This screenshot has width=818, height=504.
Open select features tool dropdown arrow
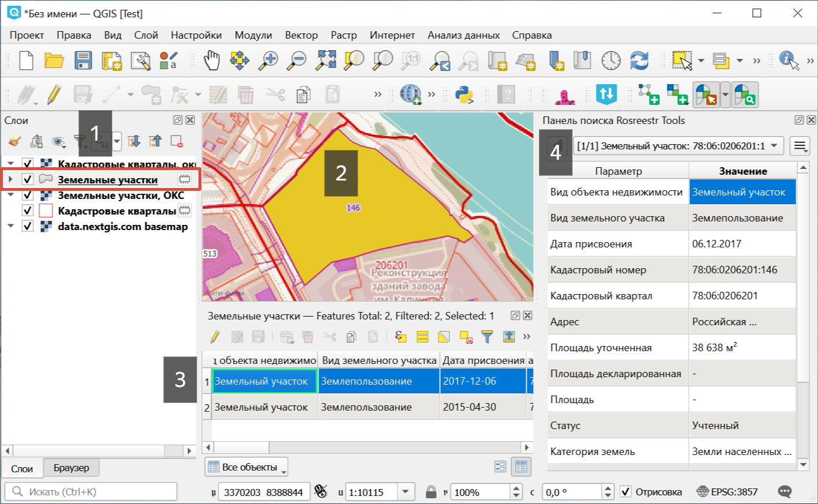click(701, 60)
